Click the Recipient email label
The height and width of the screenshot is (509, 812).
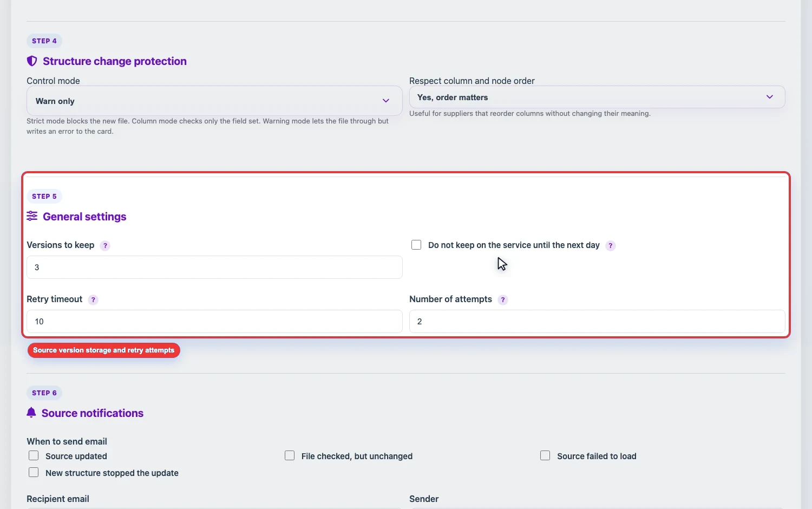click(58, 499)
